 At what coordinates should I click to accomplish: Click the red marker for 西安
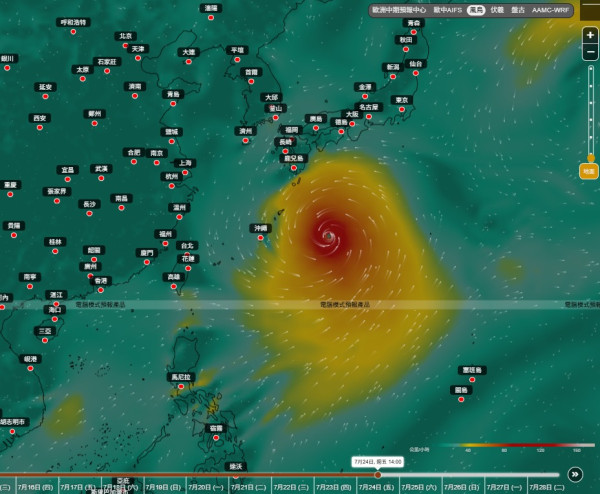(40, 127)
